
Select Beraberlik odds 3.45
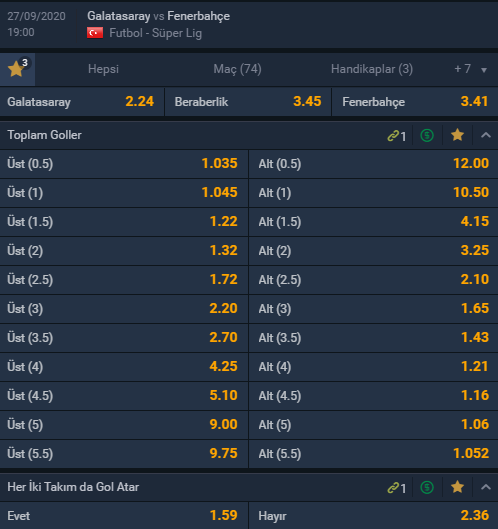click(248, 102)
